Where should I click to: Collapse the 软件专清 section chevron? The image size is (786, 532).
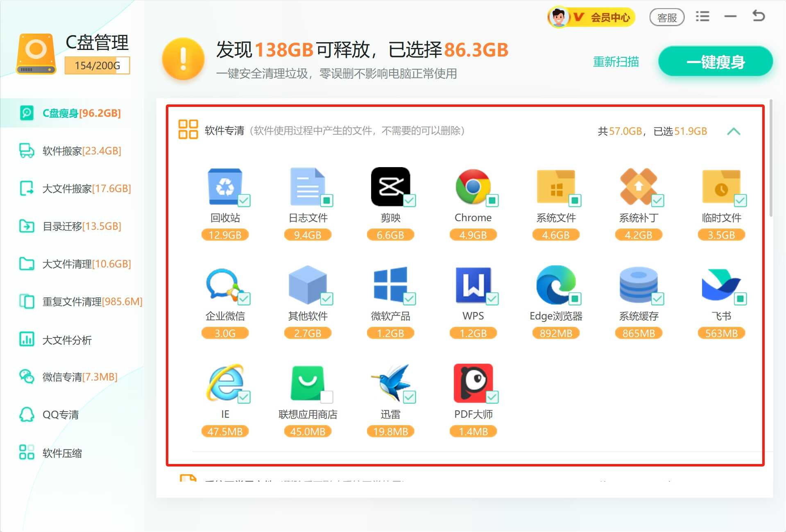[x=734, y=131]
